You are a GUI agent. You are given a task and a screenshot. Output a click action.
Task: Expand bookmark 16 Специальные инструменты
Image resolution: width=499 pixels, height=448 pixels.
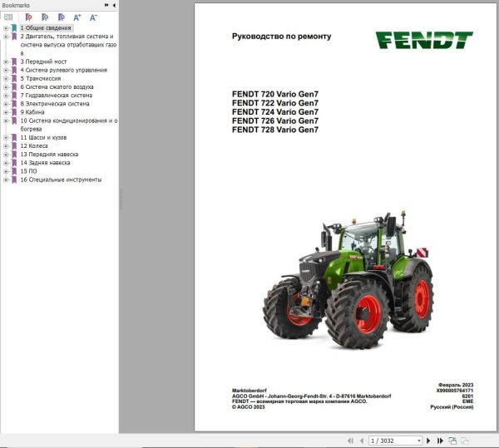[x=6, y=180]
